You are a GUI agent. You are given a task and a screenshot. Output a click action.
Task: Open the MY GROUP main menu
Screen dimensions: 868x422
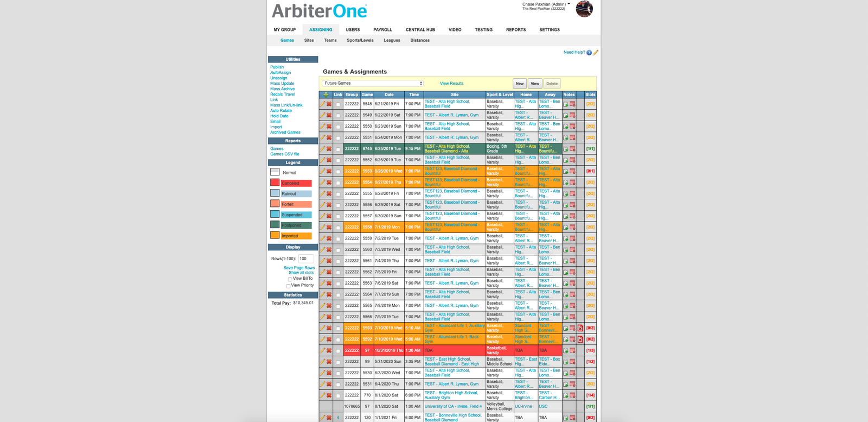pos(285,30)
